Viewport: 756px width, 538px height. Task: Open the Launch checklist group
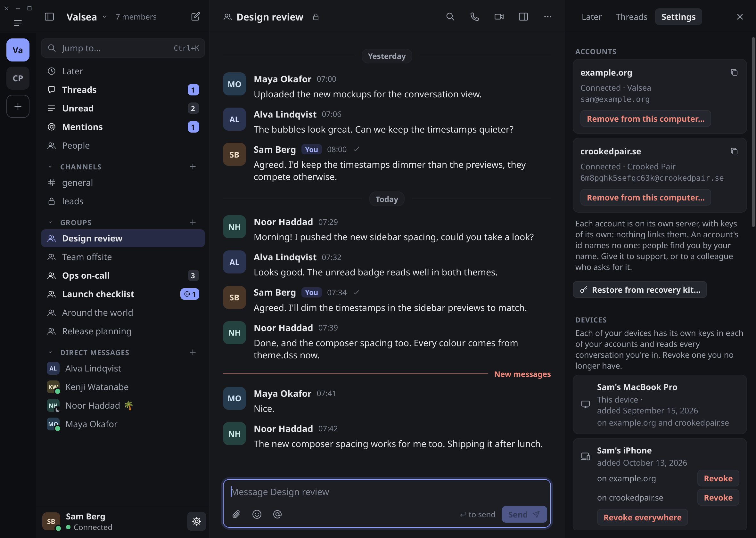[123, 294]
